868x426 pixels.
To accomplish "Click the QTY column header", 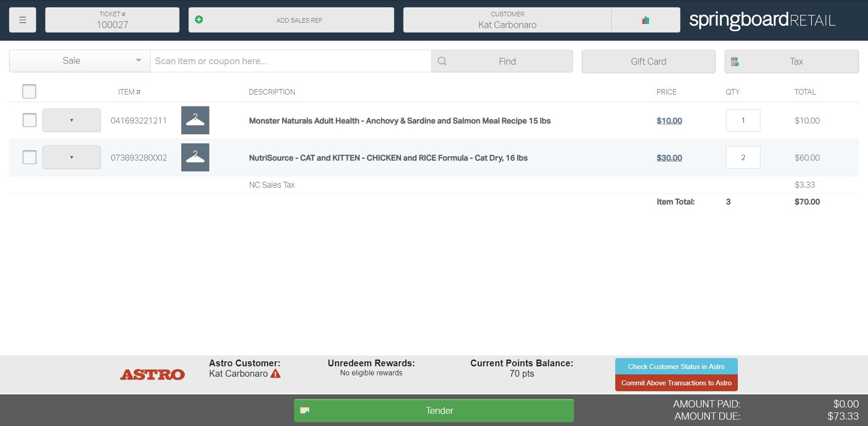I will point(732,92).
